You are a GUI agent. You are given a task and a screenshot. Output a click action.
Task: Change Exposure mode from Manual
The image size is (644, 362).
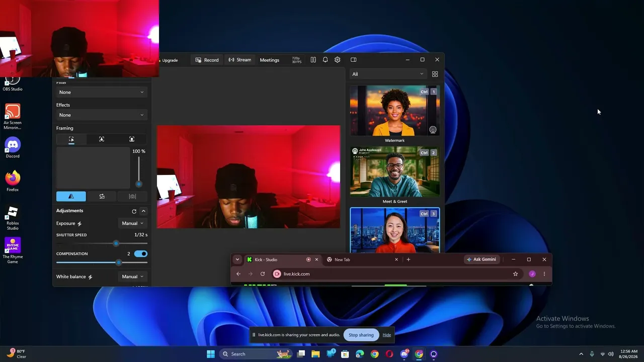pyautogui.click(x=132, y=223)
